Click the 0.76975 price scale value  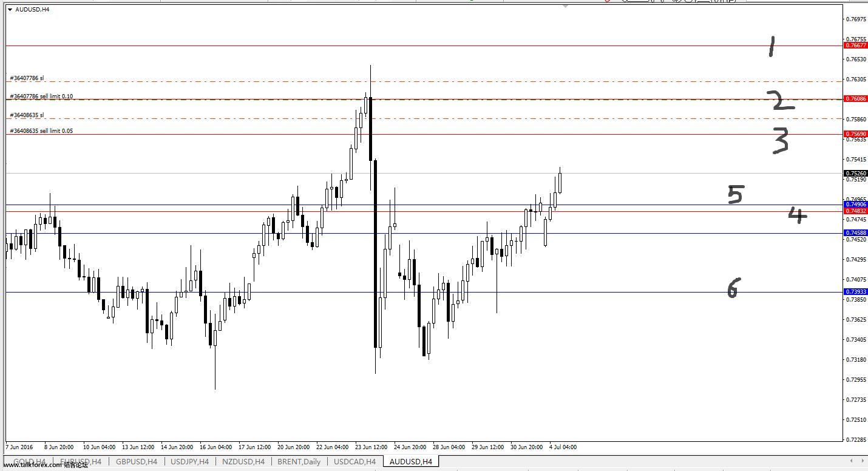(856, 19)
